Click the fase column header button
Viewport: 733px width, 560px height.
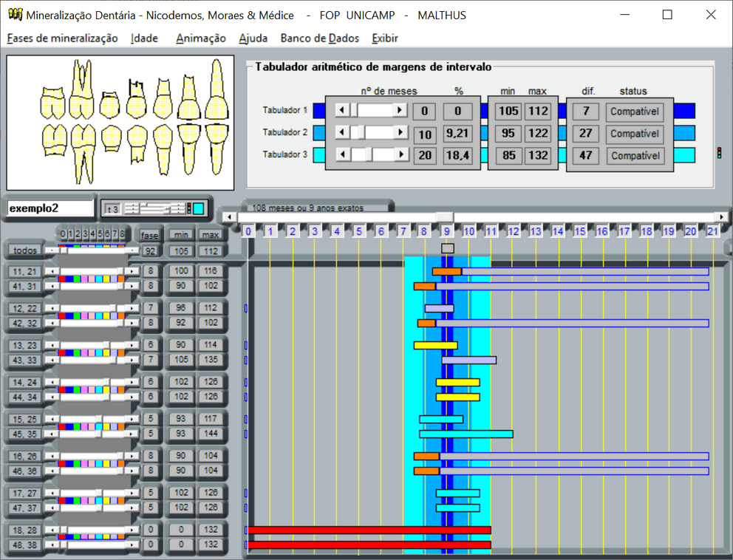tap(149, 235)
